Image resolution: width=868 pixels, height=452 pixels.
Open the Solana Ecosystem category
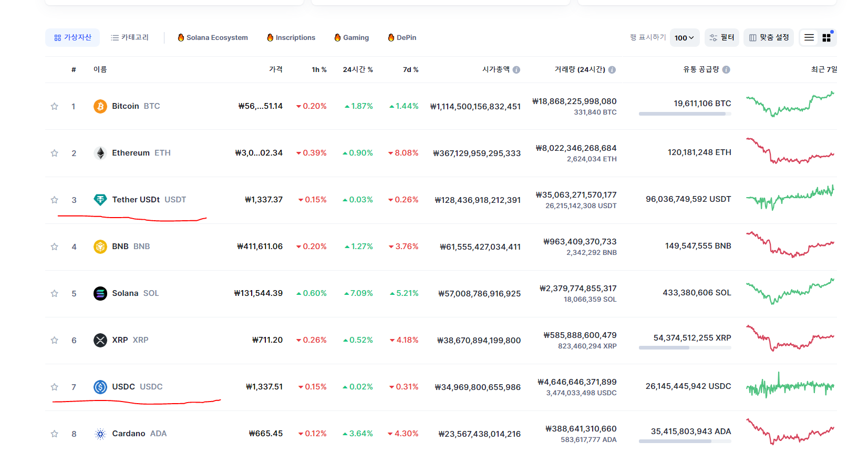(213, 37)
